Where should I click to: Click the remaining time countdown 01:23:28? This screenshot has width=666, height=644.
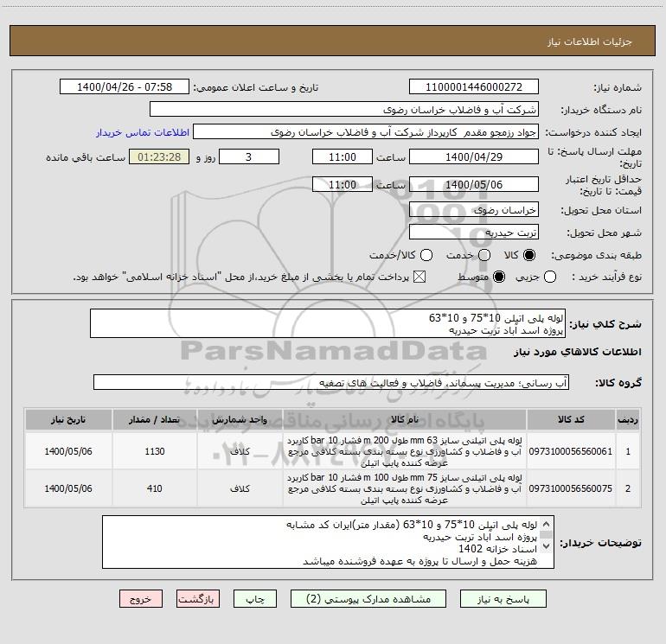(159, 157)
